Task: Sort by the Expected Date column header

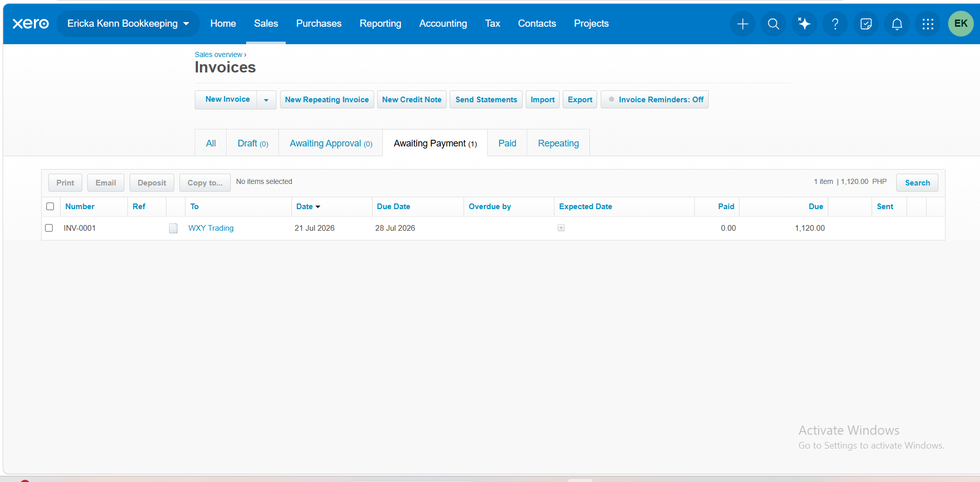Action: 585,207
